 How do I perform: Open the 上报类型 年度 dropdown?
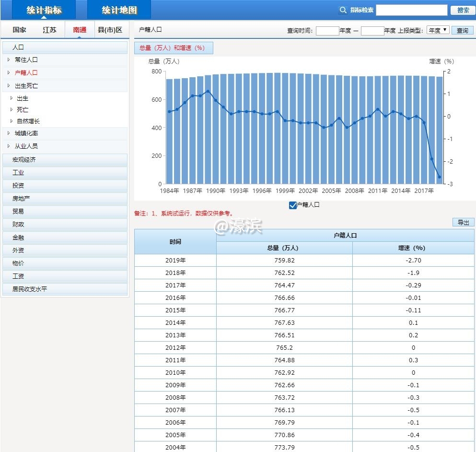coord(437,30)
